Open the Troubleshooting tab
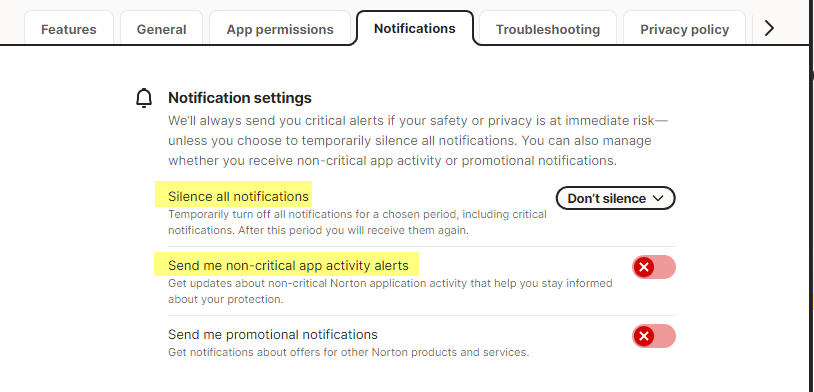The width and height of the screenshot is (814, 392). [548, 29]
